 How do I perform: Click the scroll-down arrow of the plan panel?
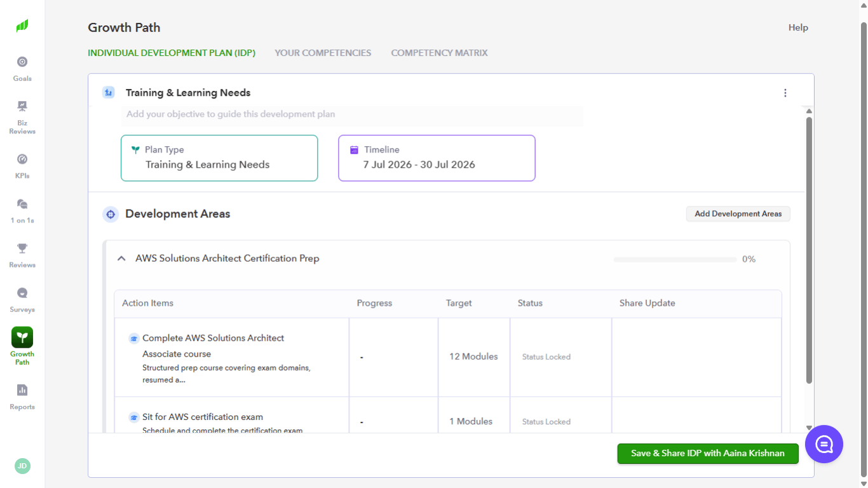coord(809,428)
